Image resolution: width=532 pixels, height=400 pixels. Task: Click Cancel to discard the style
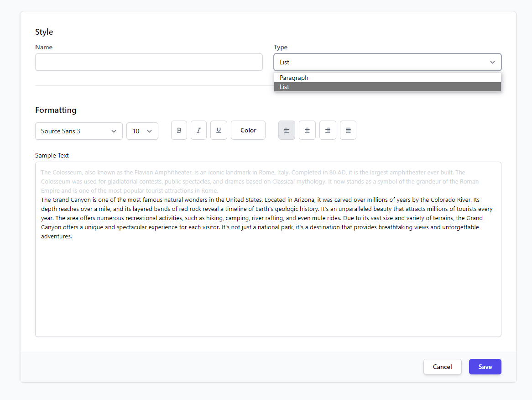442,367
